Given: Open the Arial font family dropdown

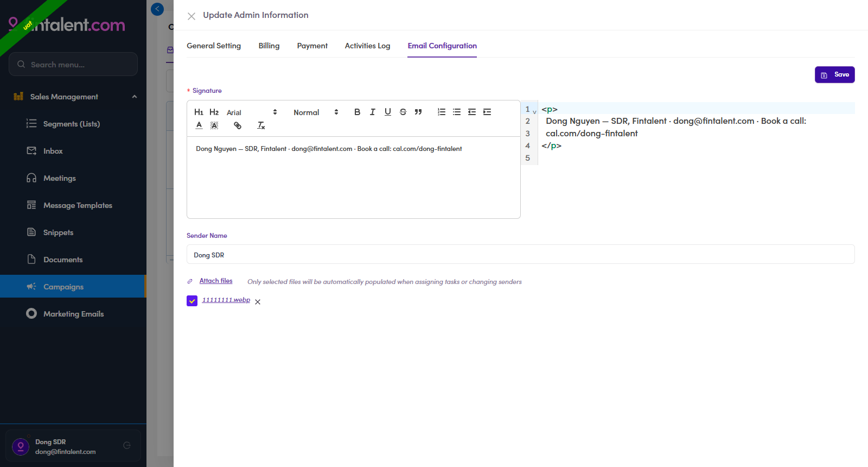Looking at the screenshot, I should point(252,112).
